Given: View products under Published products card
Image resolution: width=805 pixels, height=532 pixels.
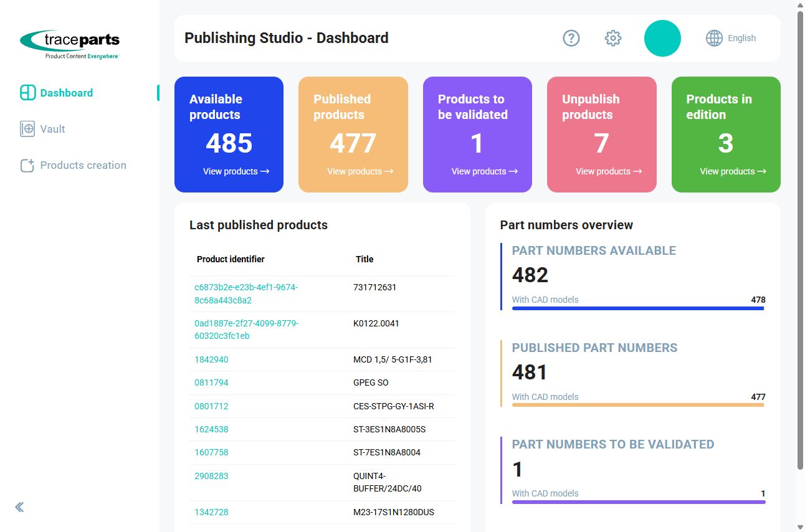Looking at the screenshot, I should pyautogui.click(x=360, y=171).
